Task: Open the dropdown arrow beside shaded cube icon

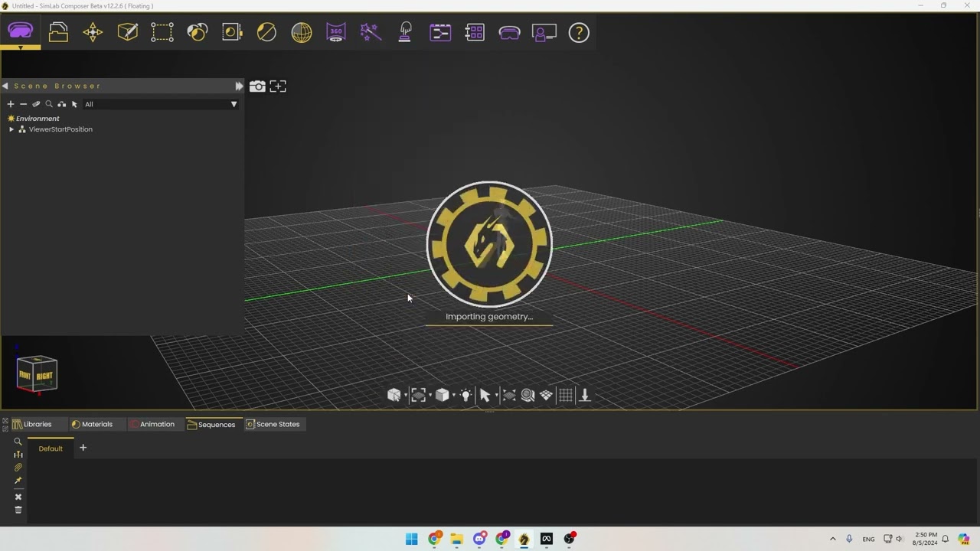Action: pyautogui.click(x=453, y=396)
